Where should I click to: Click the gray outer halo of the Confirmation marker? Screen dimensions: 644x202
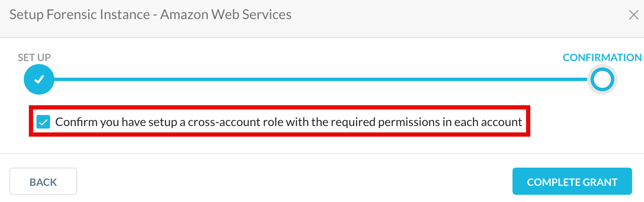tap(613, 79)
